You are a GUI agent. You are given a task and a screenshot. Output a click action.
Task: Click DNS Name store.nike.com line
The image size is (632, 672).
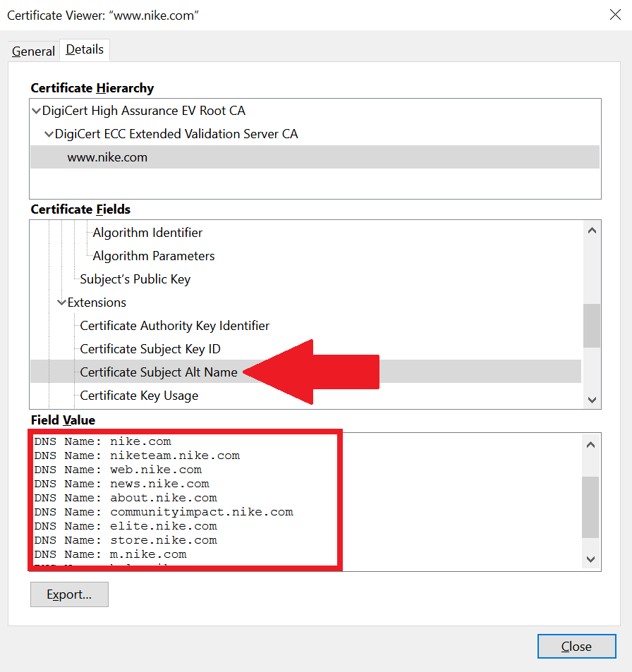pyautogui.click(x=126, y=540)
